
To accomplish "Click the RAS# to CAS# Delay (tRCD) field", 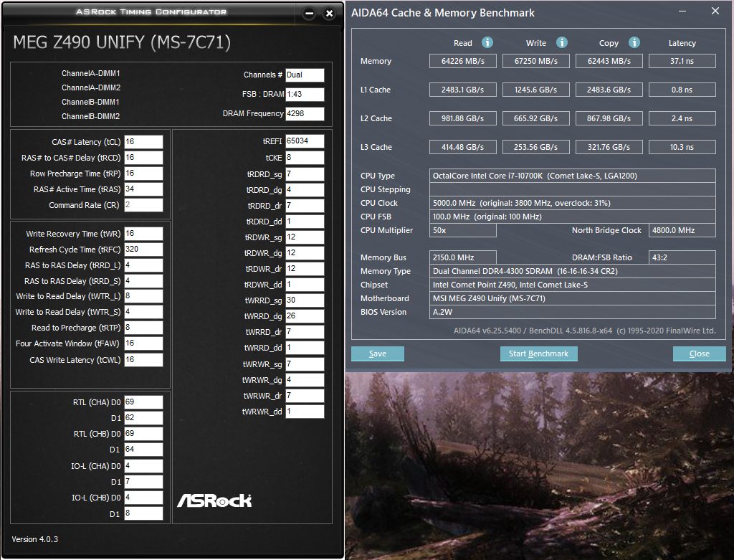I will pyautogui.click(x=143, y=158).
